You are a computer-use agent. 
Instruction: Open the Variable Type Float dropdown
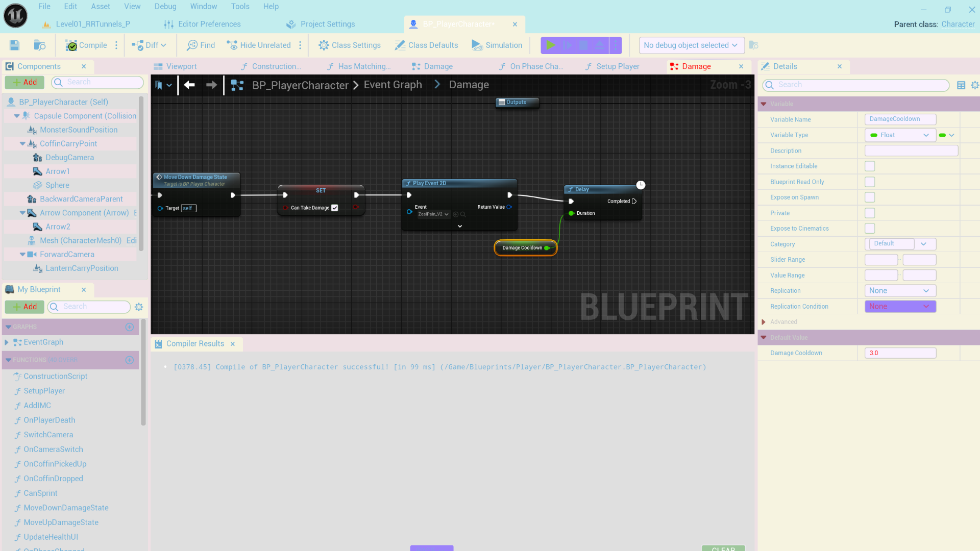pyautogui.click(x=900, y=135)
